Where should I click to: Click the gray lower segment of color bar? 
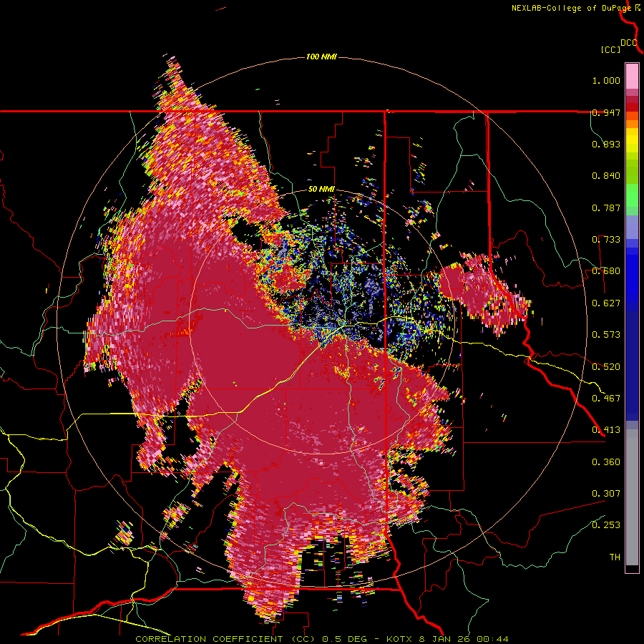click(632, 497)
